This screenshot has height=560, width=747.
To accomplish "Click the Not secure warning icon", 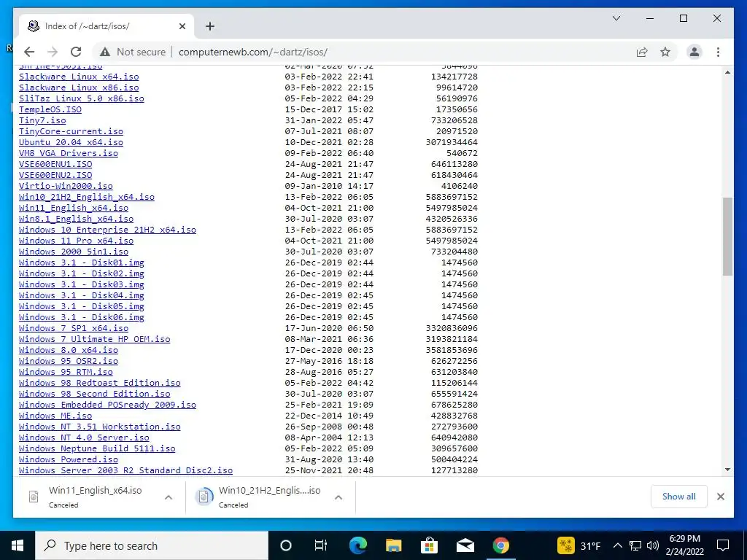I will pyautogui.click(x=105, y=52).
